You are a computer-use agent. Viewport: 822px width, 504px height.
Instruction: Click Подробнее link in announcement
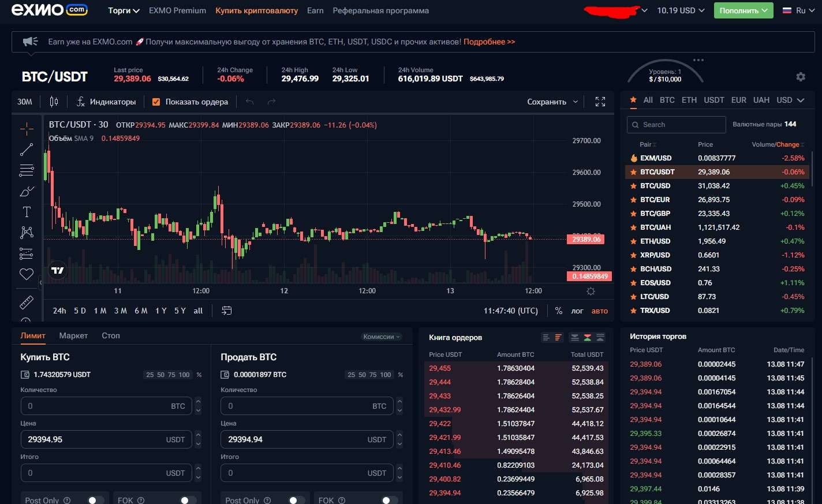(x=489, y=42)
